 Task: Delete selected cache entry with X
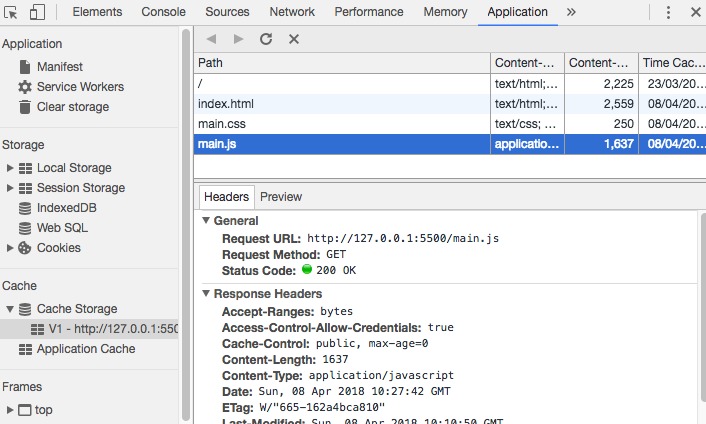294,39
